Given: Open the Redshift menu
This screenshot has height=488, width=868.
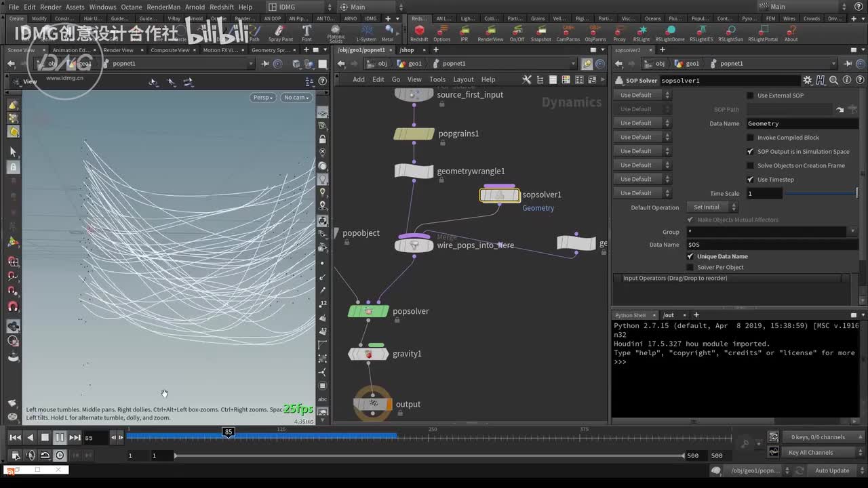Looking at the screenshot, I should (222, 7).
